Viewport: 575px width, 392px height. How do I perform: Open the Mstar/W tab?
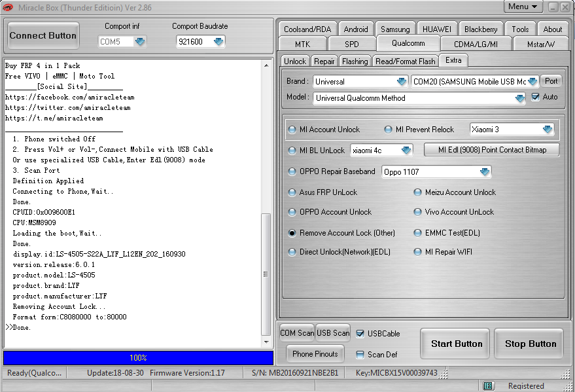541,44
